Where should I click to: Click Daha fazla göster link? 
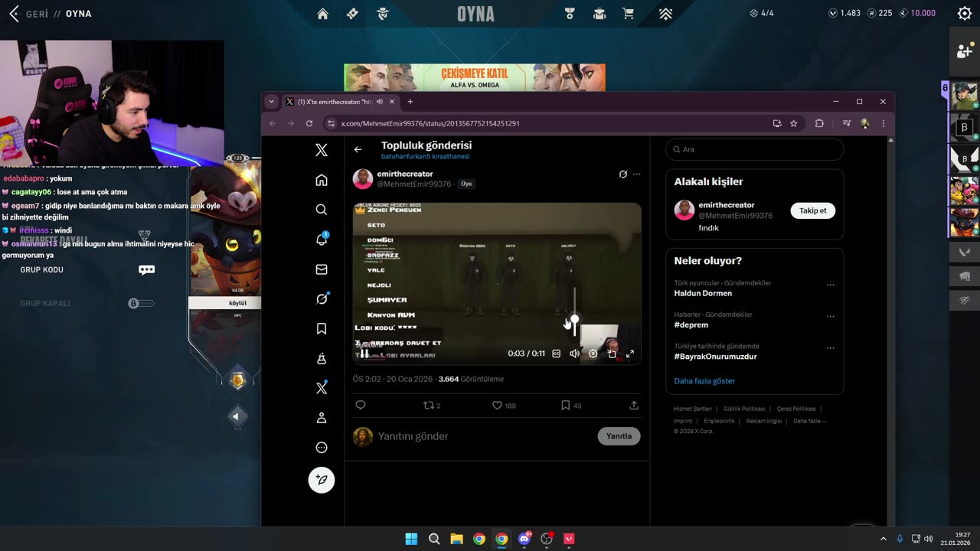[704, 380]
